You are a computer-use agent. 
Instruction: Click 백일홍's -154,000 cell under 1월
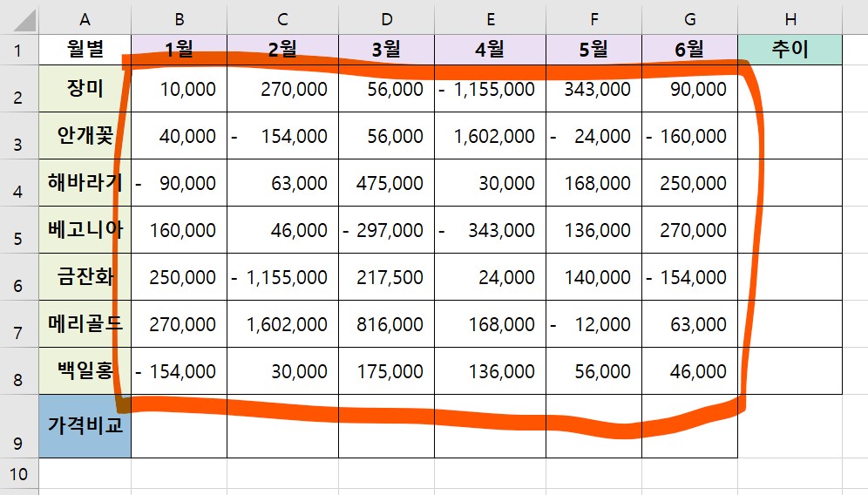(x=180, y=371)
